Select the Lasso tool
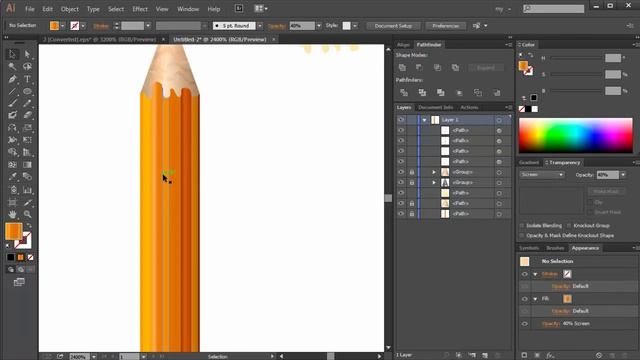The height and width of the screenshot is (360, 640). coord(27,67)
